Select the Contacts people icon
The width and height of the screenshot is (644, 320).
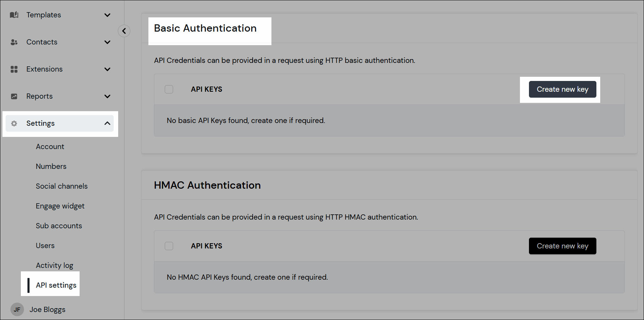coord(14,42)
